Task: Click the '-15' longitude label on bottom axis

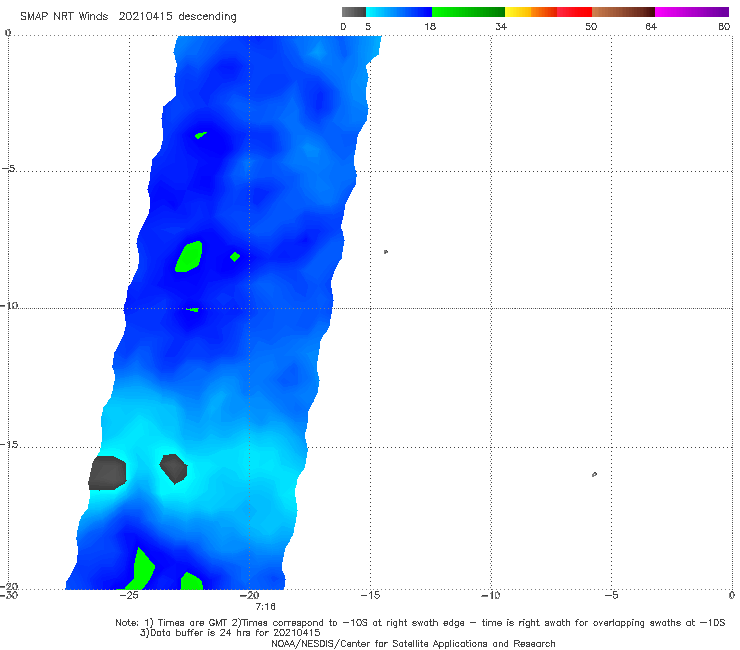Action: click(370, 595)
